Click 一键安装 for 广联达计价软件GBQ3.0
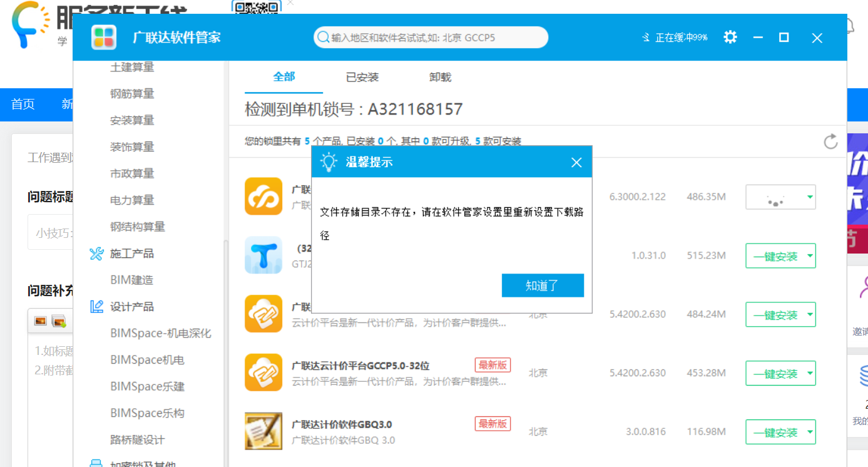Screen dimensions: 868x467 tap(775, 433)
